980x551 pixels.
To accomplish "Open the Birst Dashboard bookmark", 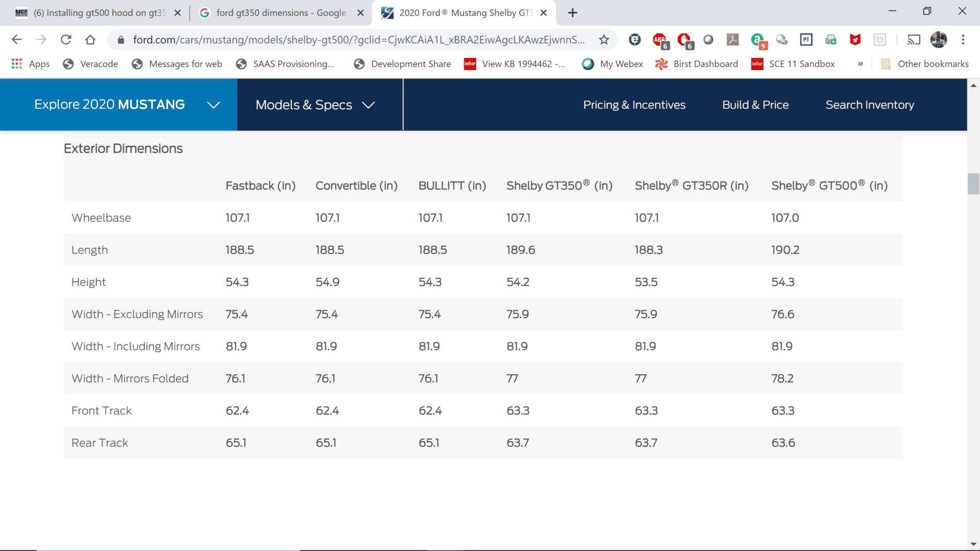I will coord(696,64).
